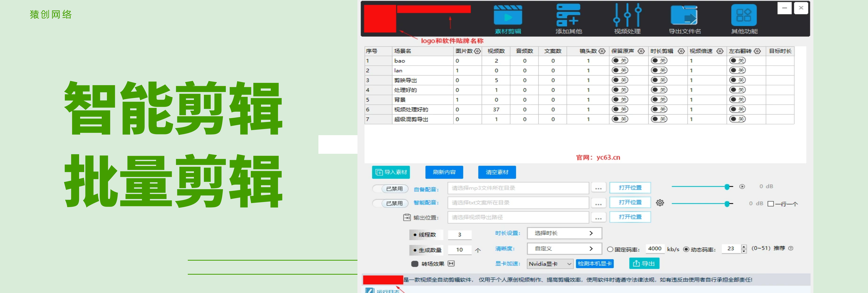The width and height of the screenshot is (868, 293).
Task: Click help icon next to 推荐
Action: (x=790, y=248)
